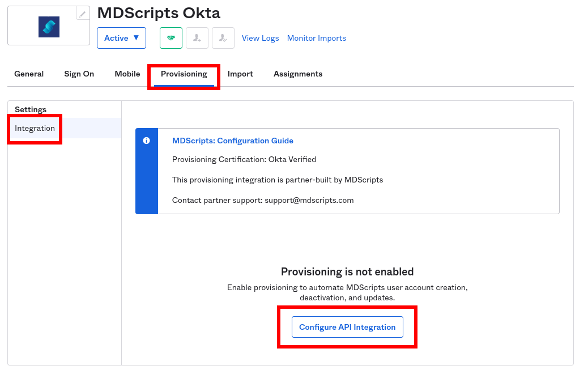Open the Active status dropdown
Image resolution: width=588 pixels, height=374 pixels.
(x=121, y=38)
